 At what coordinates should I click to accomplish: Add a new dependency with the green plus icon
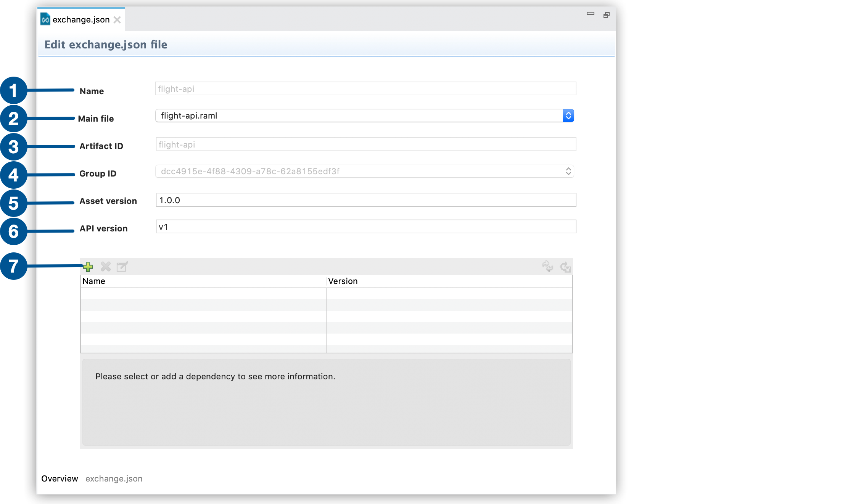88,267
